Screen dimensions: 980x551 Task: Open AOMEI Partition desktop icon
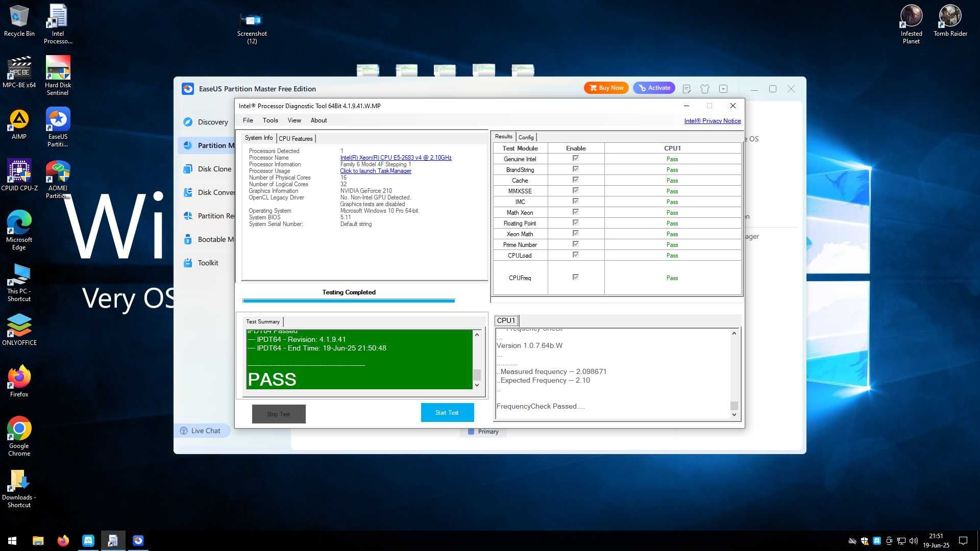[58, 179]
